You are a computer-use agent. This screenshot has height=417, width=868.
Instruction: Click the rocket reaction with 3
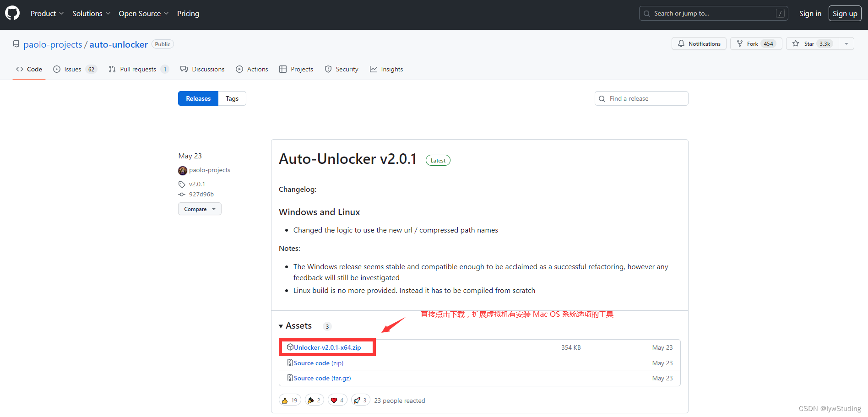pos(361,400)
